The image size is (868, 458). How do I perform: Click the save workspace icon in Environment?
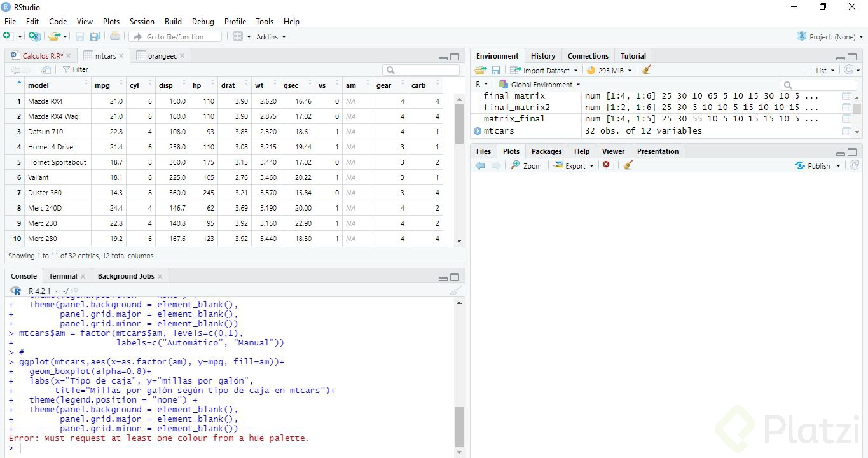(x=495, y=71)
